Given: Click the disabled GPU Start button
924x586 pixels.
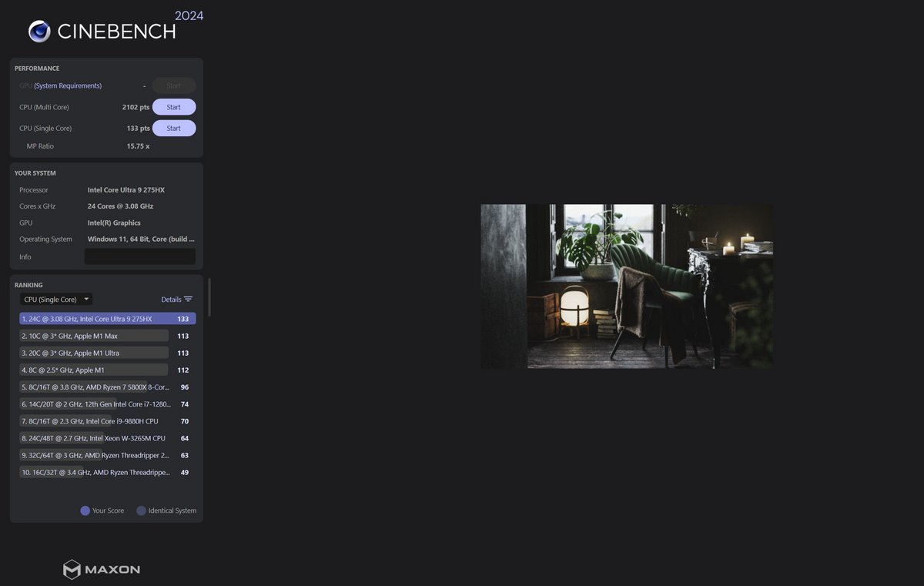Looking at the screenshot, I should (x=174, y=85).
